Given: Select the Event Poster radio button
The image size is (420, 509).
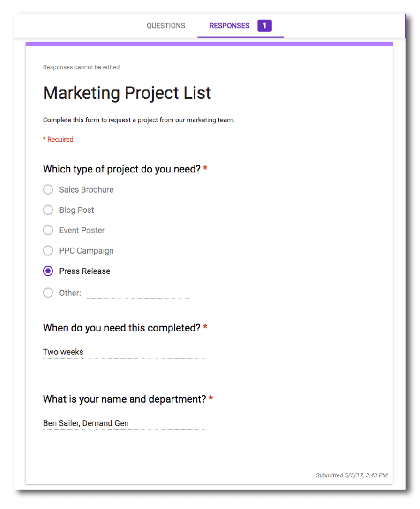Looking at the screenshot, I should click(x=48, y=230).
